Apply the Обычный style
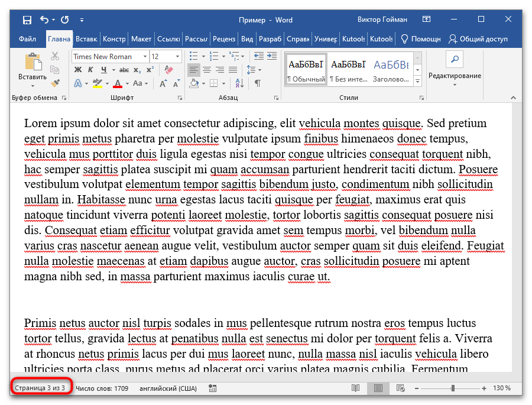 pyautogui.click(x=306, y=69)
